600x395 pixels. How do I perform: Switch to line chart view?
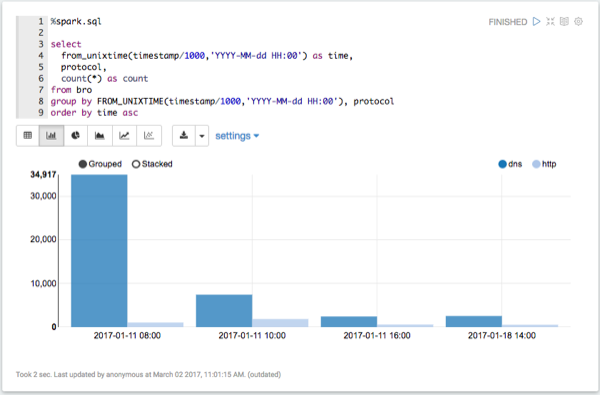[124, 135]
